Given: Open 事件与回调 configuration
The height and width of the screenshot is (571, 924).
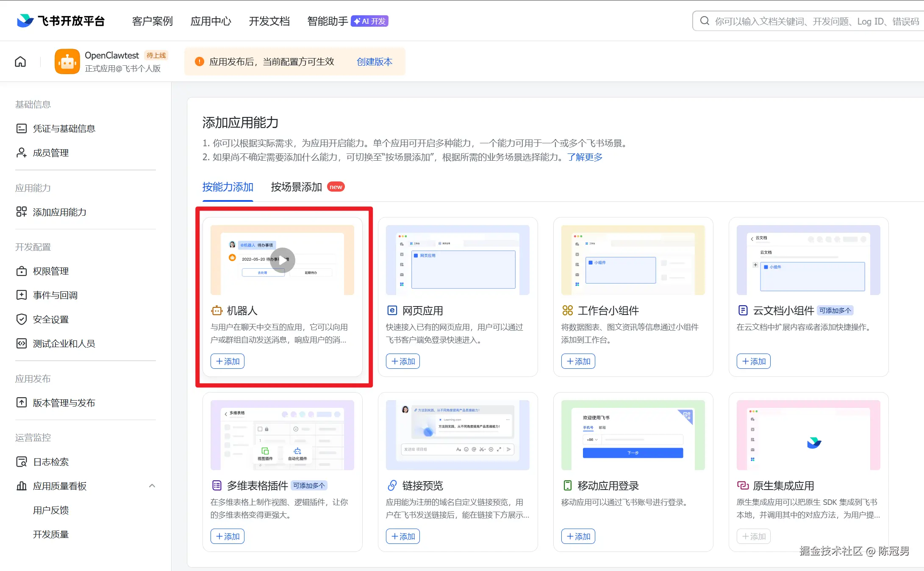Looking at the screenshot, I should [x=55, y=295].
